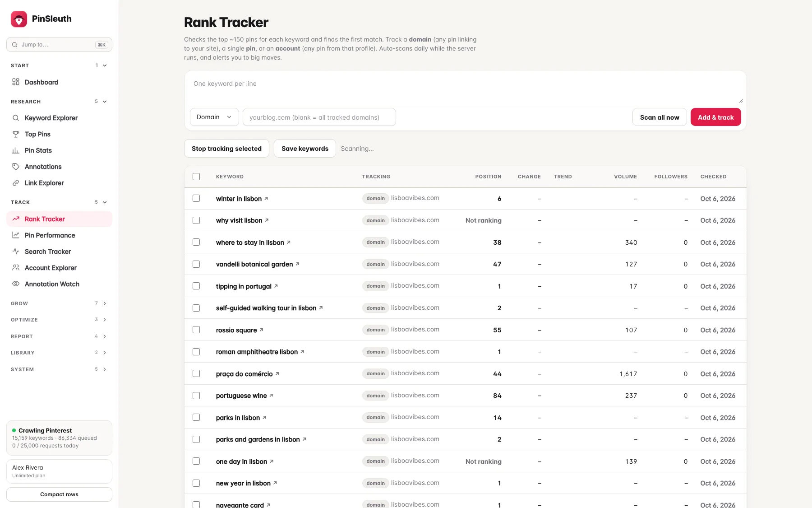
Task: Open external link icon for portuguese wine
Action: coord(271,395)
